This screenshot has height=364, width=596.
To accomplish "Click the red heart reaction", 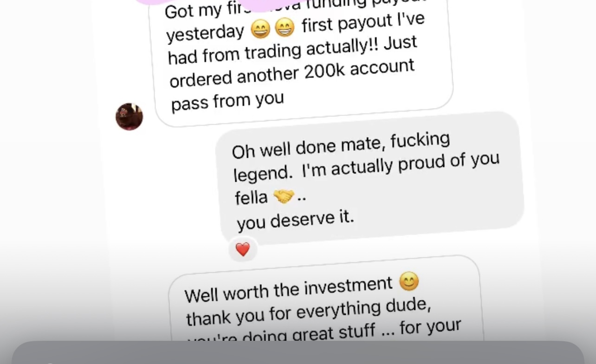I will (243, 249).
